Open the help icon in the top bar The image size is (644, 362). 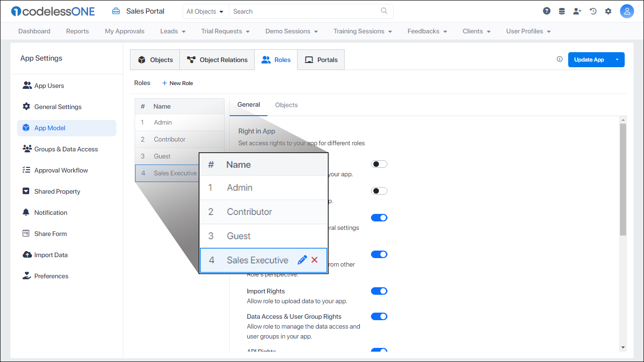click(546, 10)
